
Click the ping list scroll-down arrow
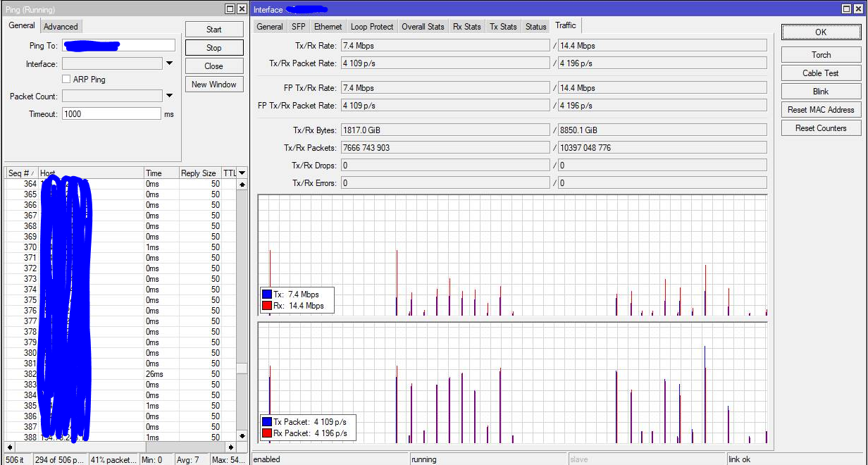click(242, 437)
